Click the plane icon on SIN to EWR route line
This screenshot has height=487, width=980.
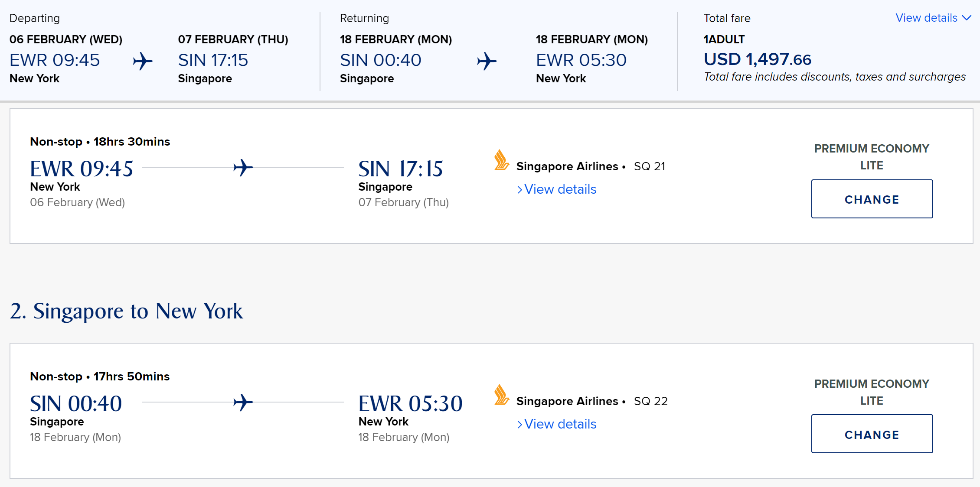(x=243, y=402)
